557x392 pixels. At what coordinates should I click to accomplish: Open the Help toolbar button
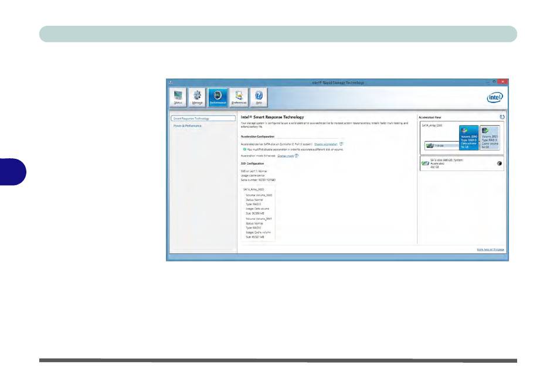point(259,97)
